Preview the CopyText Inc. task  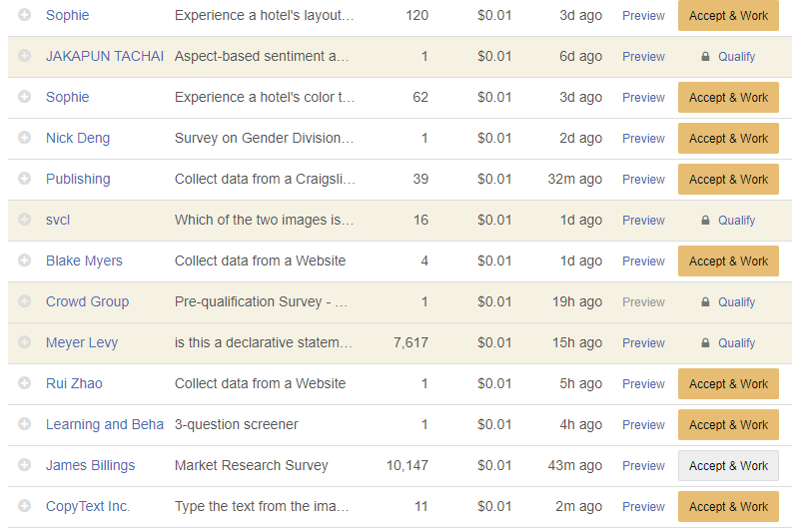[x=643, y=506]
